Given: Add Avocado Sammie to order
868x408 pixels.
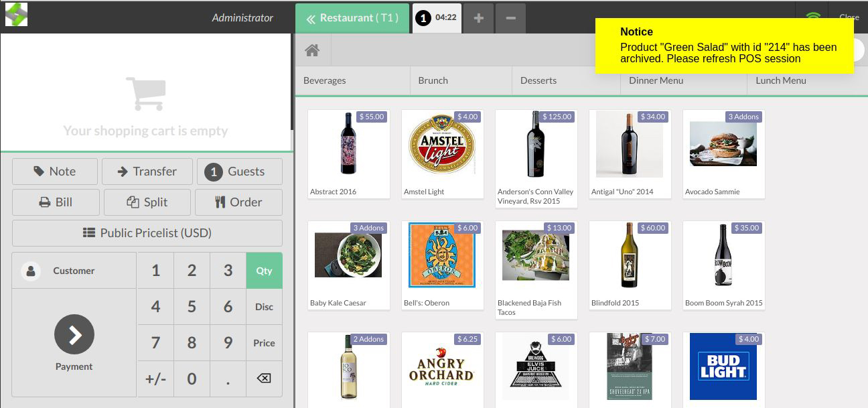Looking at the screenshot, I should 724,154.
